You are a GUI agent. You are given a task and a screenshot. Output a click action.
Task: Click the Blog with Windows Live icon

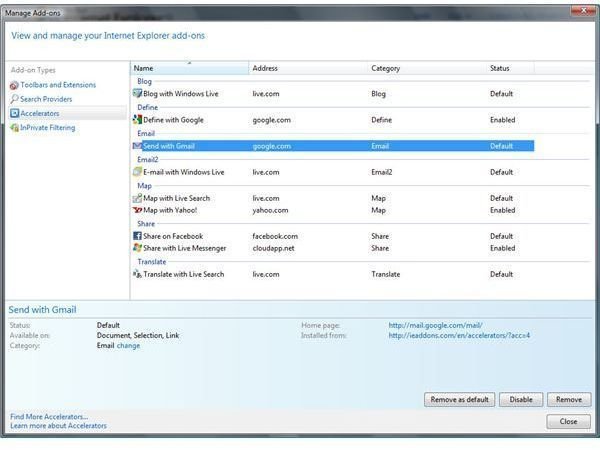137,93
